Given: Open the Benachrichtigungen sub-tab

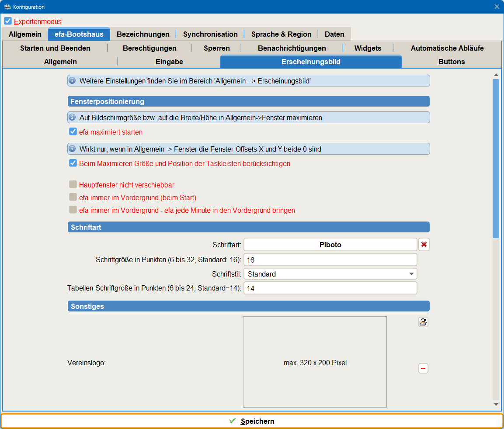Looking at the screenshot, I should pyautogui.click(x=292, y=48).
